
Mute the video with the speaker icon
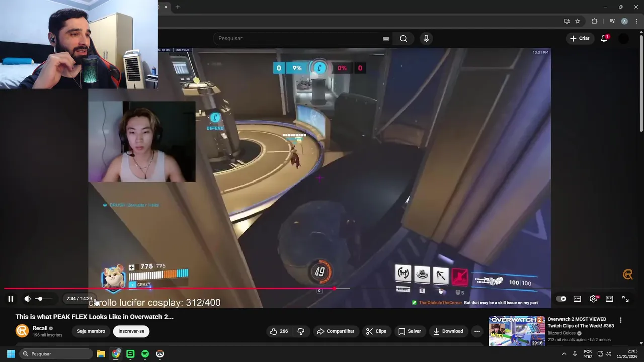coord(27,299)
